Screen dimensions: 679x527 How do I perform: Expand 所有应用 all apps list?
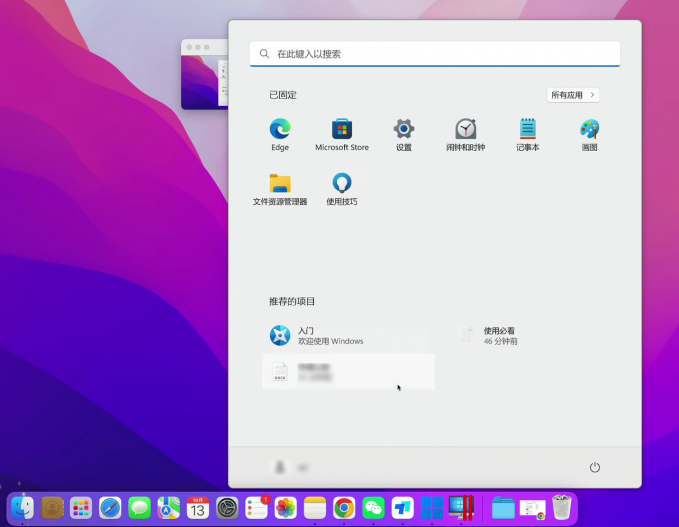[x=573, y=95]
